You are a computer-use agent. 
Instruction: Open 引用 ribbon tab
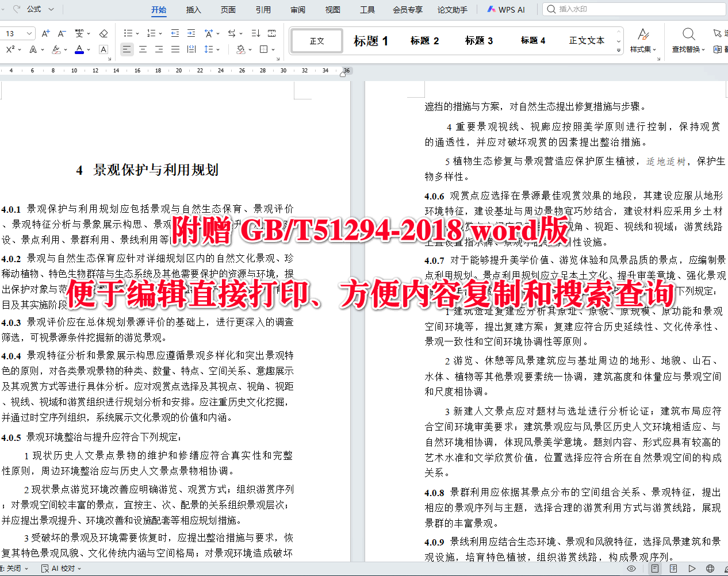click(263, 10)
